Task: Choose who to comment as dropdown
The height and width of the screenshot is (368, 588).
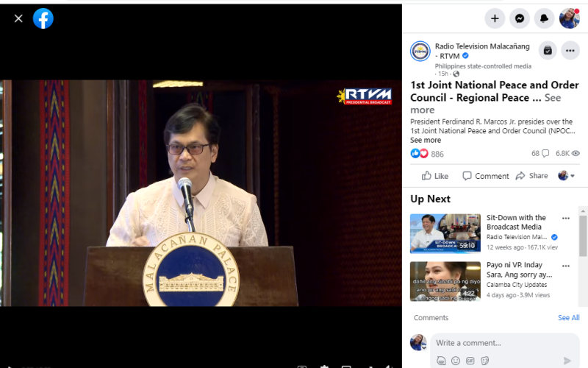Action: (566, 176)
